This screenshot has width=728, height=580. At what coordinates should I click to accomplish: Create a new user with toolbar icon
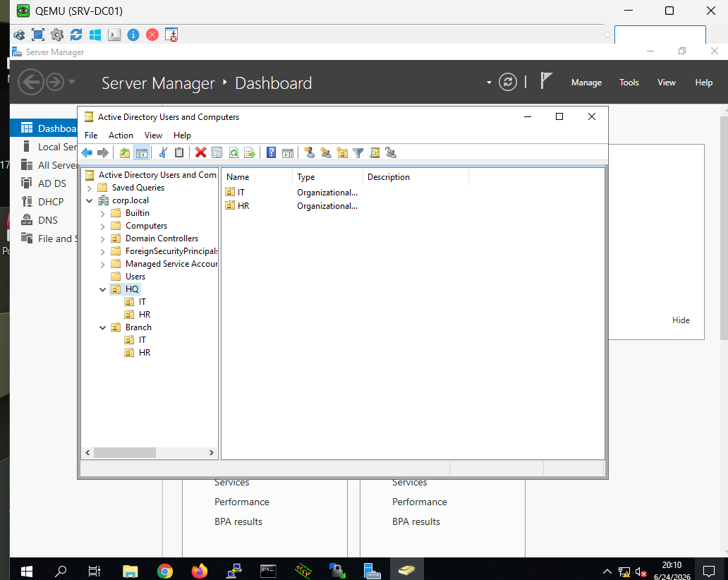point(309,153)
